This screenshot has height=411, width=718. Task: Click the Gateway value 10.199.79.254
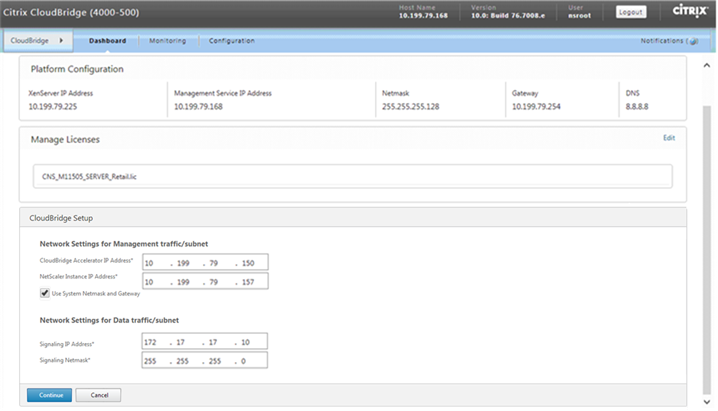pos(536,106)
